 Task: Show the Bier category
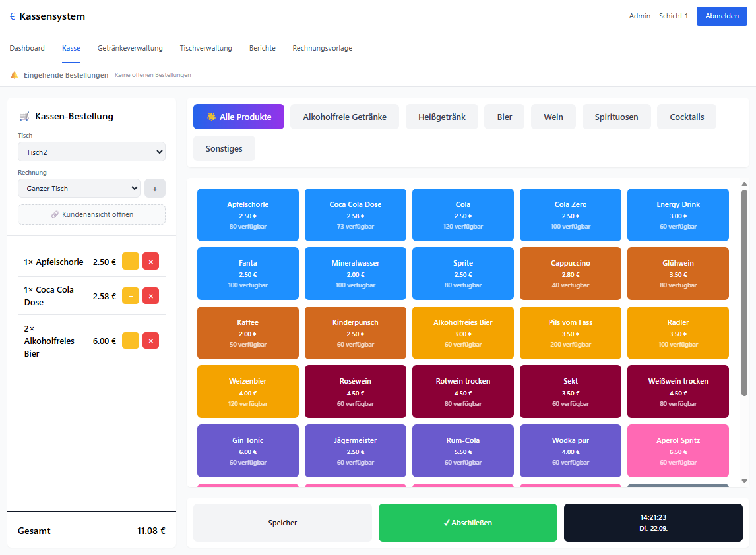504,117
